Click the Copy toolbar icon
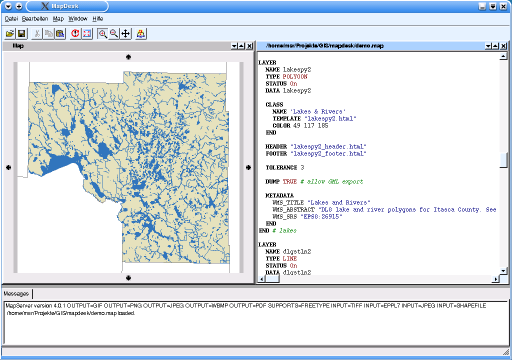The width and height of the screenshot is (512, 360). pos(49,34)
